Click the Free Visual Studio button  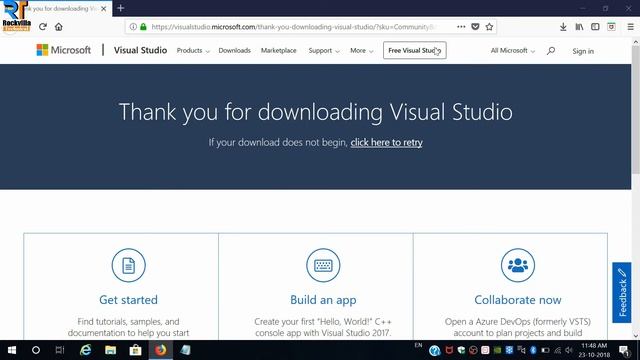tap(415, 50)
